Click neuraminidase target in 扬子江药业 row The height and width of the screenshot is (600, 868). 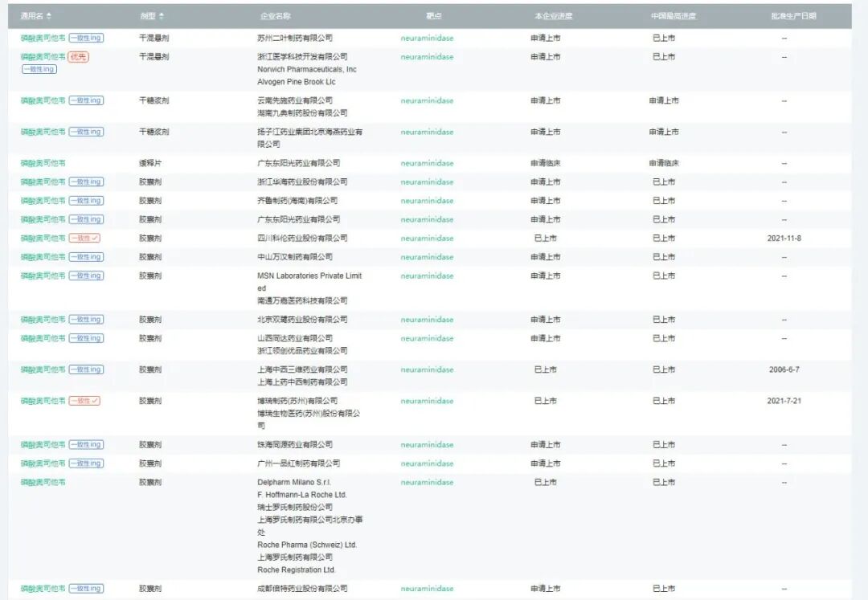[x=427, y=133]
